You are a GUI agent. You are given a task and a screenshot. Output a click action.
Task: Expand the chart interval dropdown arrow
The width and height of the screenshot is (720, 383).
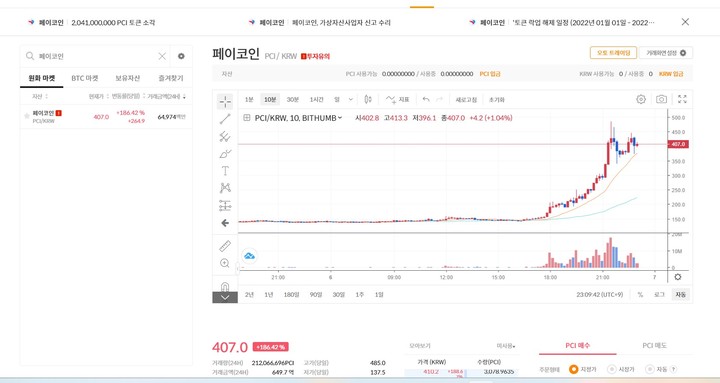pos(351,100)
